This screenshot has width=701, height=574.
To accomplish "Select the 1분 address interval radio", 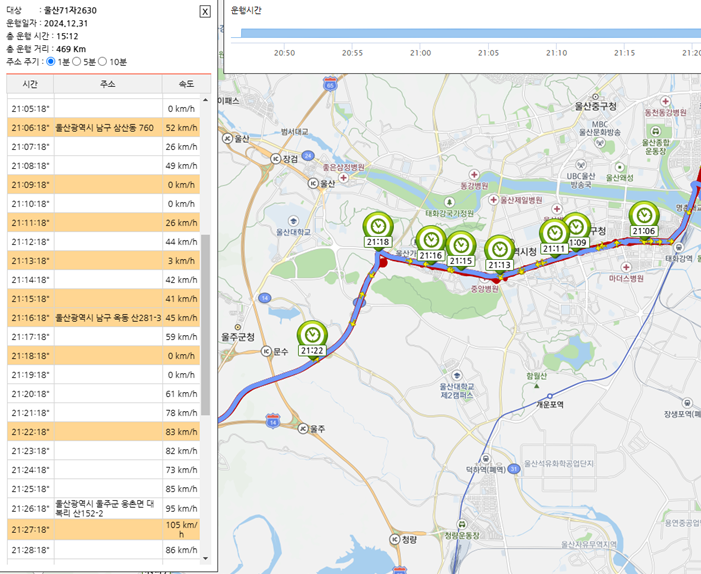I will [x=51, y=62].
